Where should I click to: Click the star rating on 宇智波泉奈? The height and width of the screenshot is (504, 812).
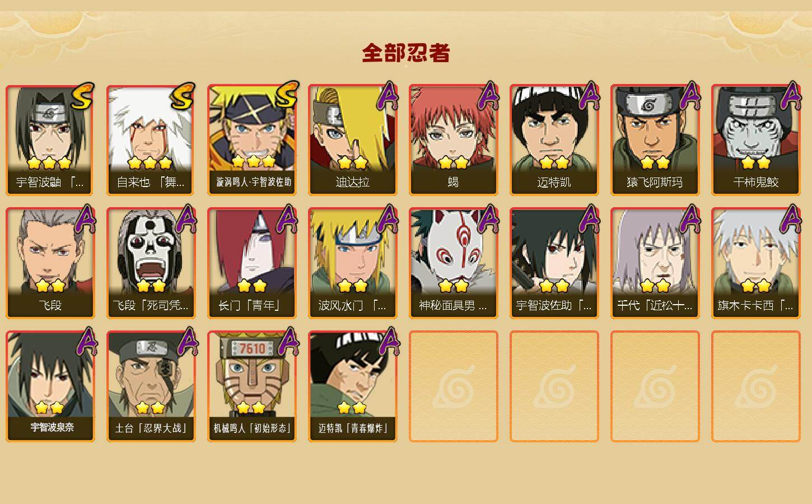pyautogui.click(x=49, y=408)
